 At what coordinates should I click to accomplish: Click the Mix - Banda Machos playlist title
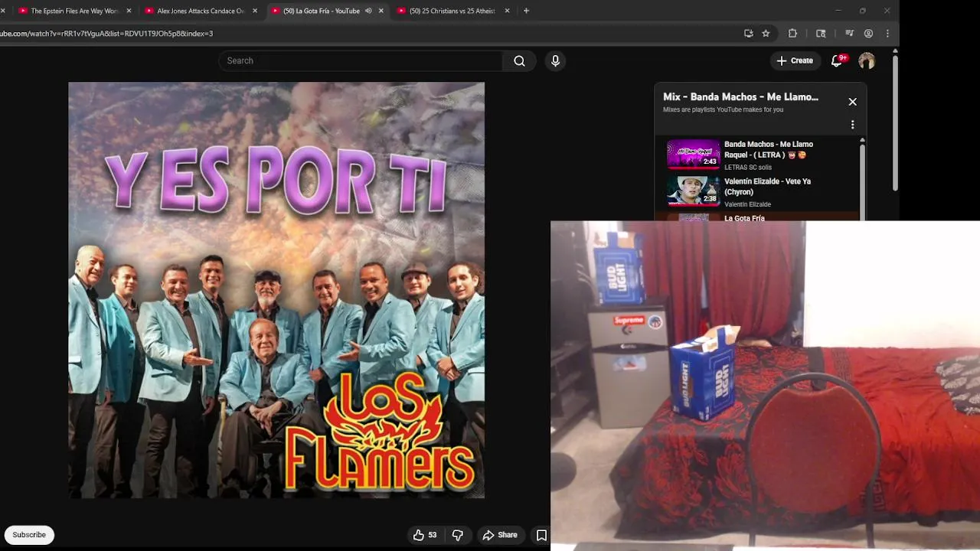(740, 97)
